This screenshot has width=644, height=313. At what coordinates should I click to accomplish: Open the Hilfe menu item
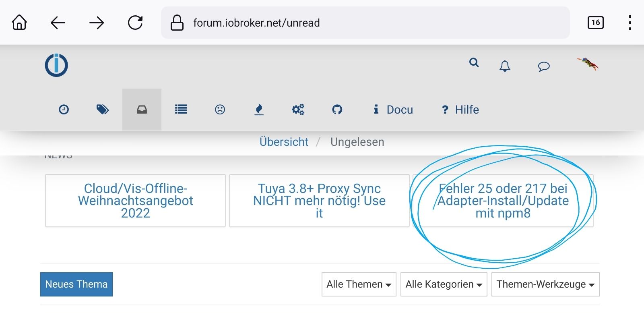[460, 110]
